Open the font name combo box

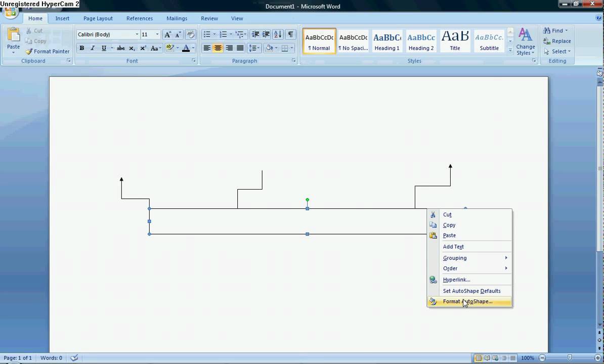click(108, 34)
